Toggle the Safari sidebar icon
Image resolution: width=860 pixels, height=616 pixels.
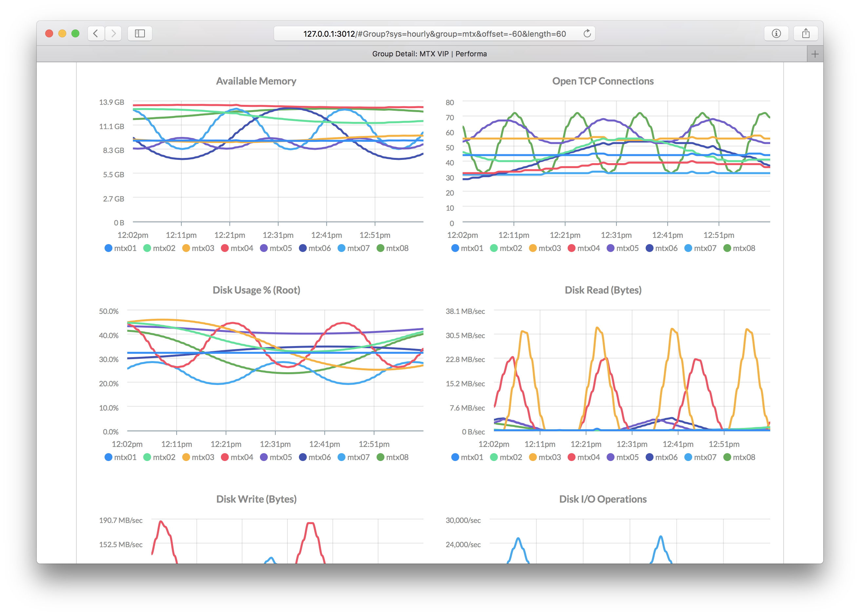point(140,33)
